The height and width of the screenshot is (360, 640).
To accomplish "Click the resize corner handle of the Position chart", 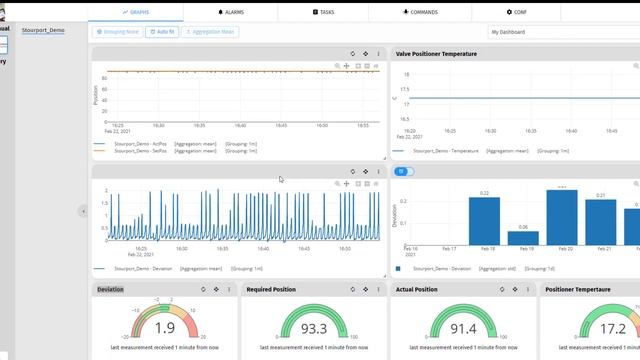I will (384, 158).
